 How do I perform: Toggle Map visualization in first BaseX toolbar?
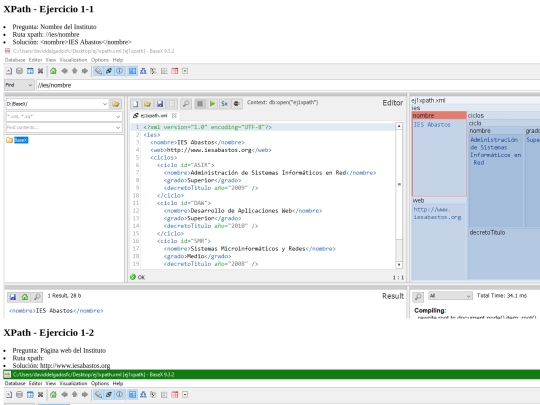tap(132, 71)
